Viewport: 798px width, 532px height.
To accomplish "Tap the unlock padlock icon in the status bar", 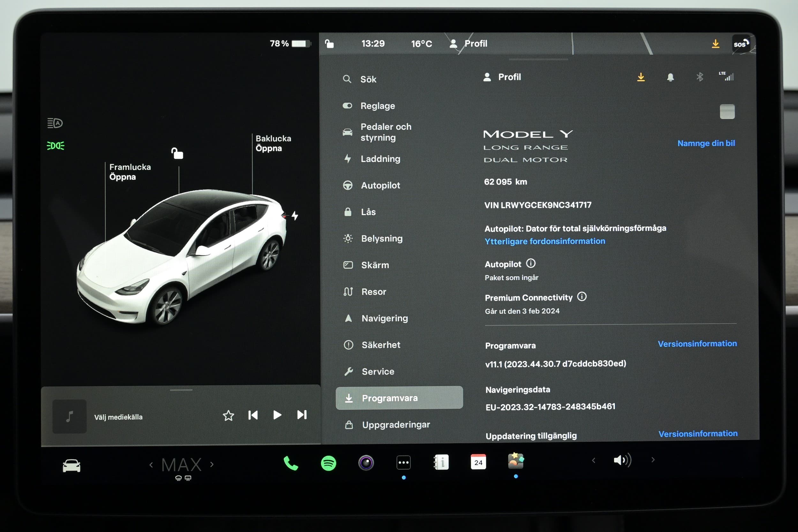I will click(x=329, y=43).
